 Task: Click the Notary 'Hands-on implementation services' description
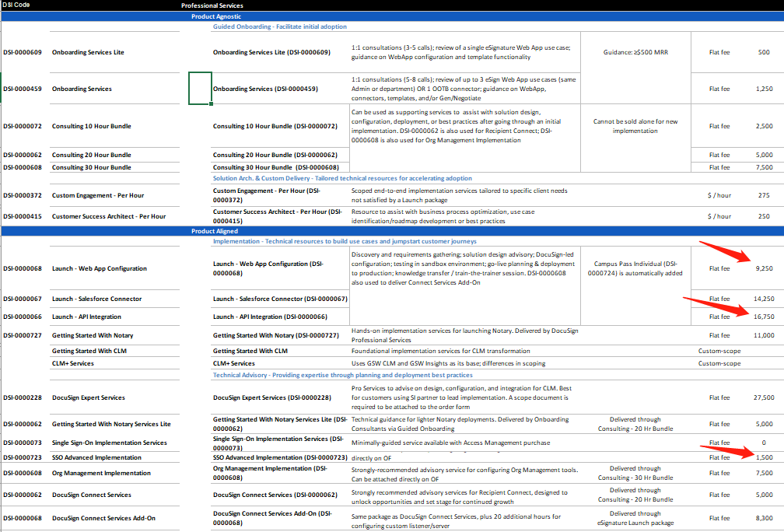464,335
